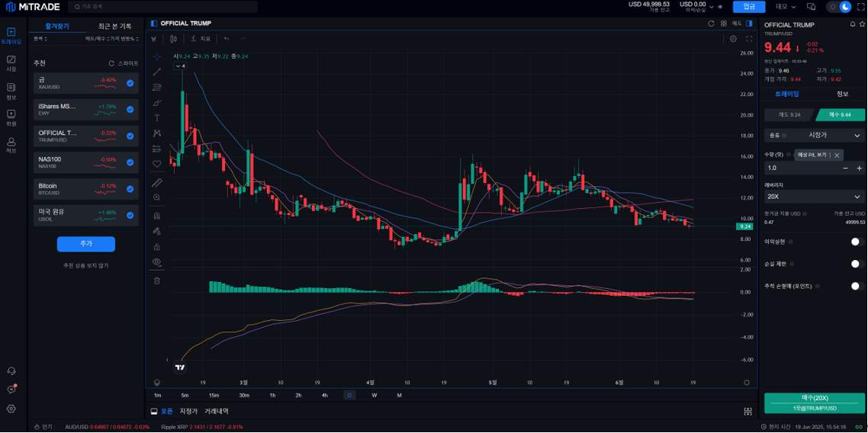The width and height of the screenshot is (868, 433).
Task: Select the ruler measure tool
Action: pos(157,182)
